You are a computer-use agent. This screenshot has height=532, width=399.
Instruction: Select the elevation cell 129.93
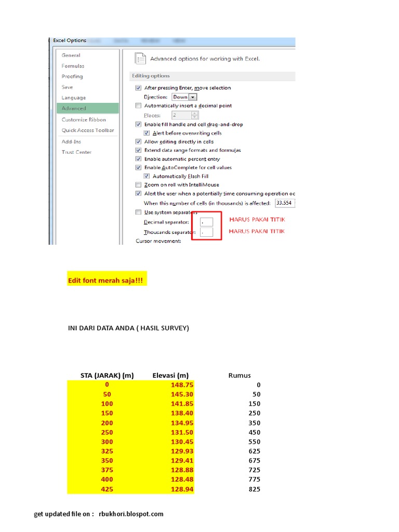click(x=182, y=451)
